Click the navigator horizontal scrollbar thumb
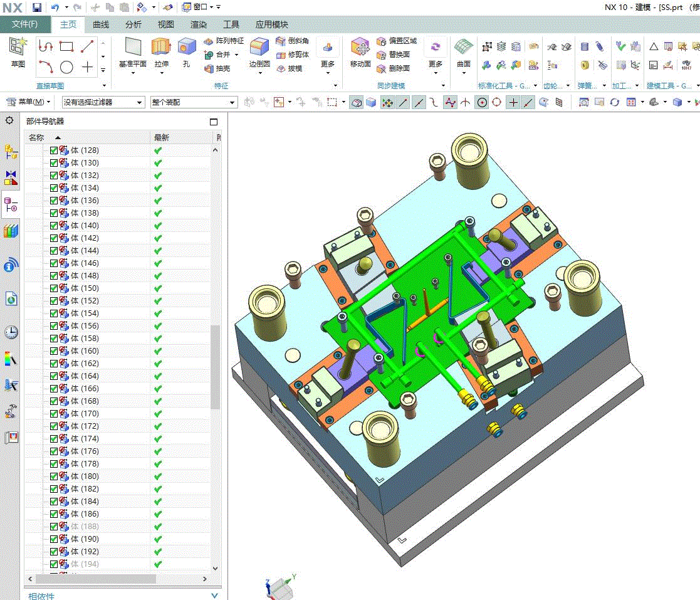700x600 pixels. tap(95, 579)
